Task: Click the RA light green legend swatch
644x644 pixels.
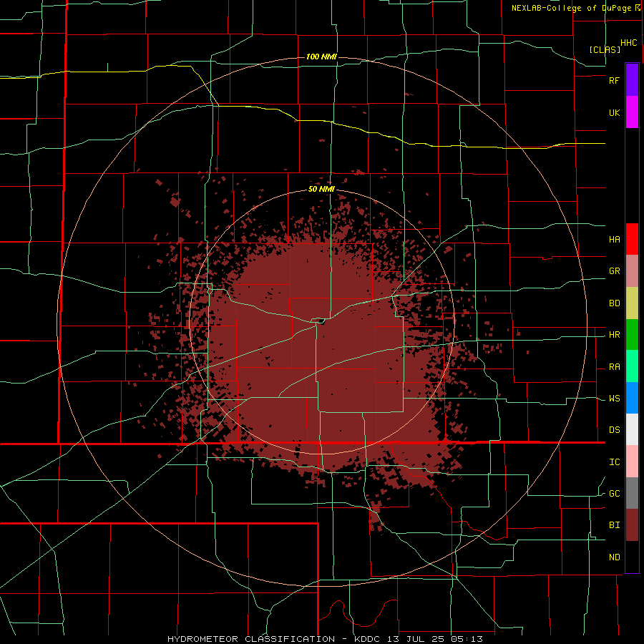Action: point(632,366)
